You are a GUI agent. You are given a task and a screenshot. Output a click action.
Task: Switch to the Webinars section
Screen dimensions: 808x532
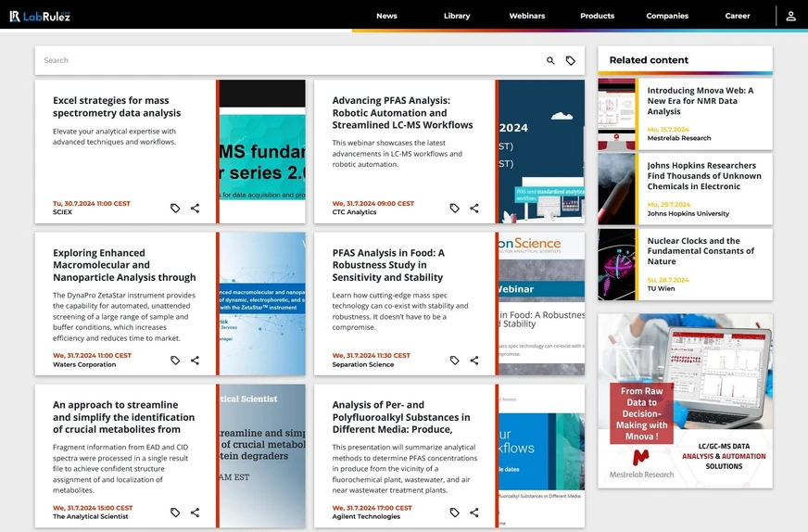point(527,16)
